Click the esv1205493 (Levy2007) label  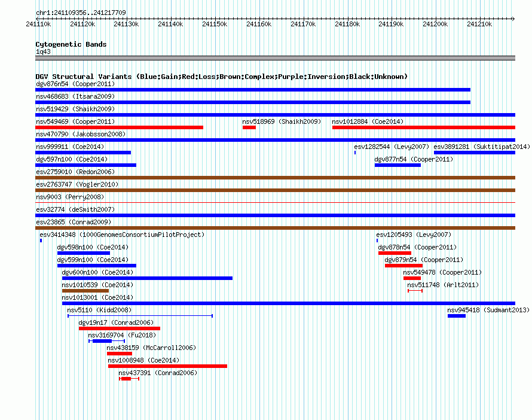[x=414, y=235]
